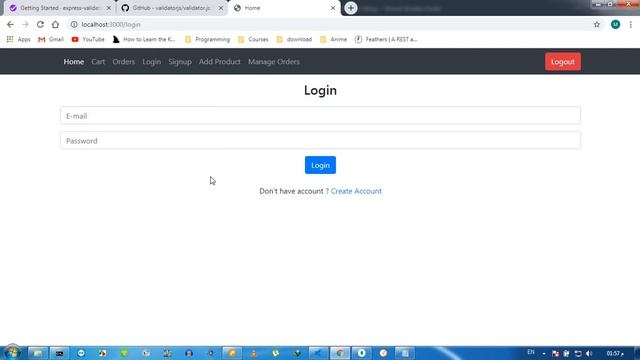Follow the Create Account link
Image resolution: width=640 pixels, height=360 pixels.
(x=356, y=191)
